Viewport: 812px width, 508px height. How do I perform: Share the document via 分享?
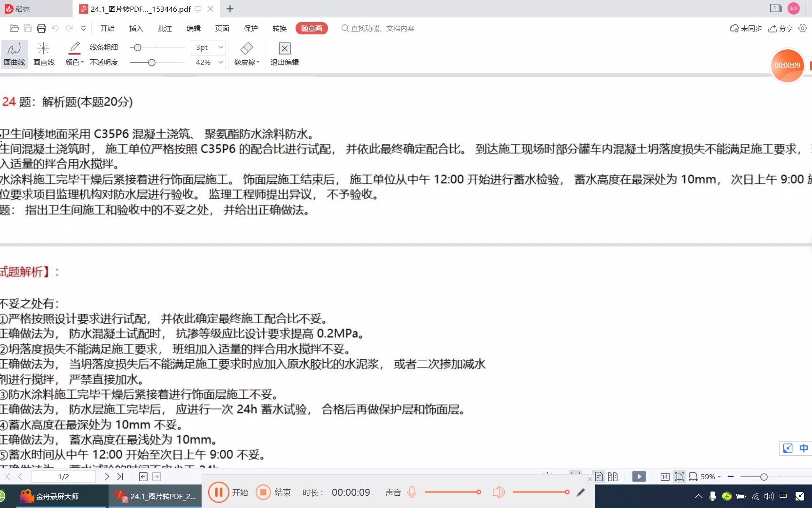pyautogui.click(x=781, y=28)
